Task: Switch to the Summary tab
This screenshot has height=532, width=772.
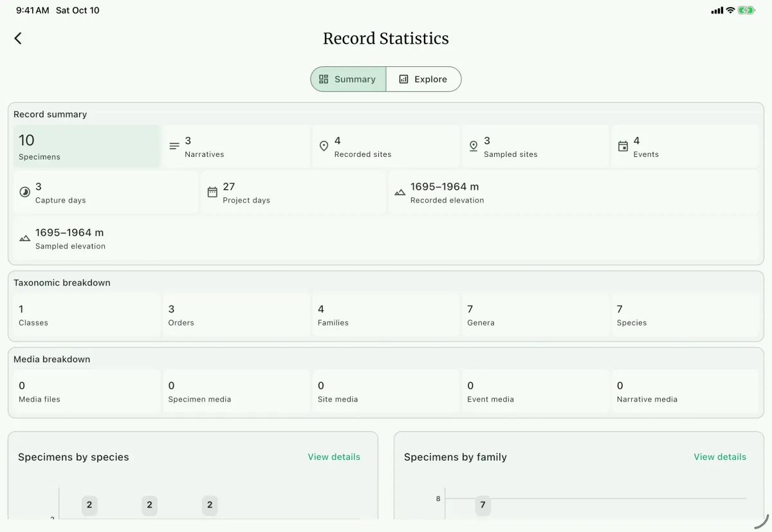Action: (x=349, y=79)
